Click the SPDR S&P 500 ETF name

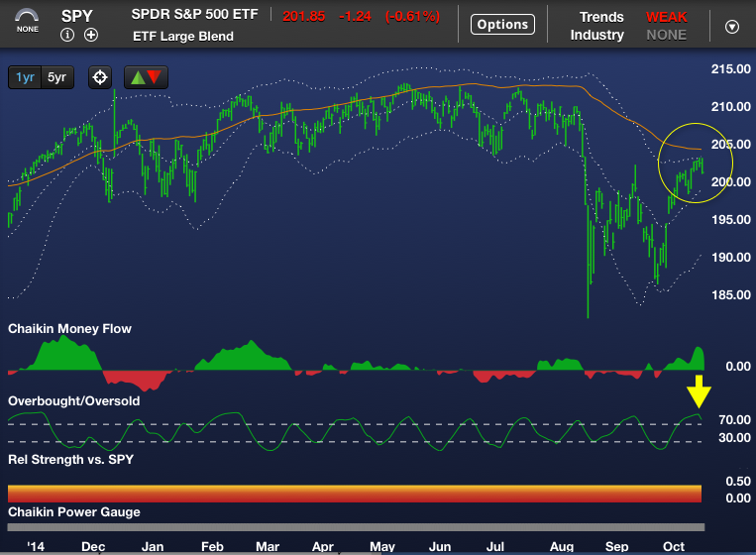coord(195,15)
